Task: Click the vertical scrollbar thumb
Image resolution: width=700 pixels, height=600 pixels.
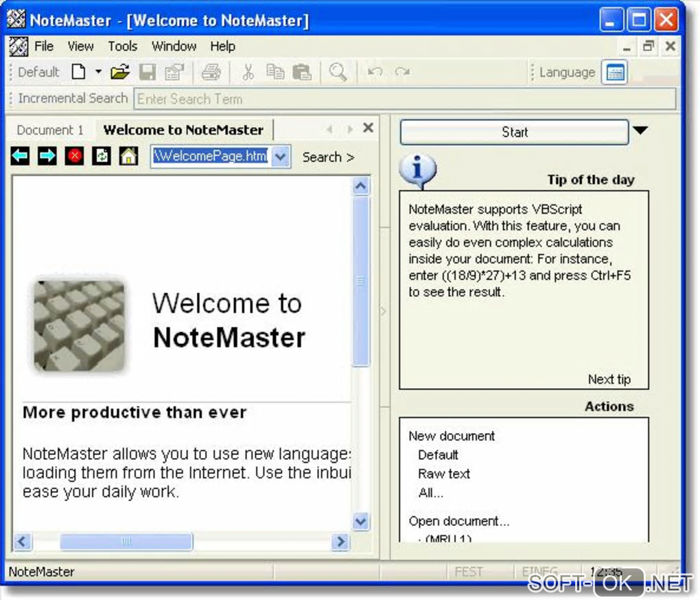Action: tap(361, 281)
